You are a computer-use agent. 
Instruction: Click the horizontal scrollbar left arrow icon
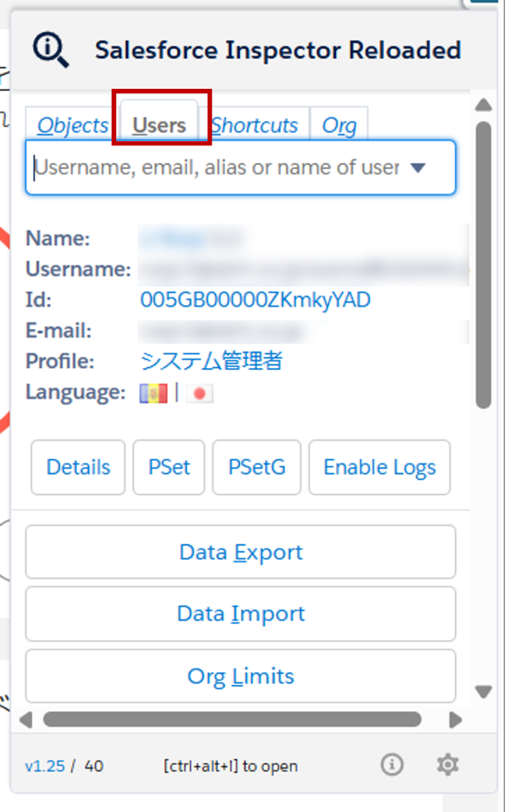pyautogui.click(x=25, y=719)
